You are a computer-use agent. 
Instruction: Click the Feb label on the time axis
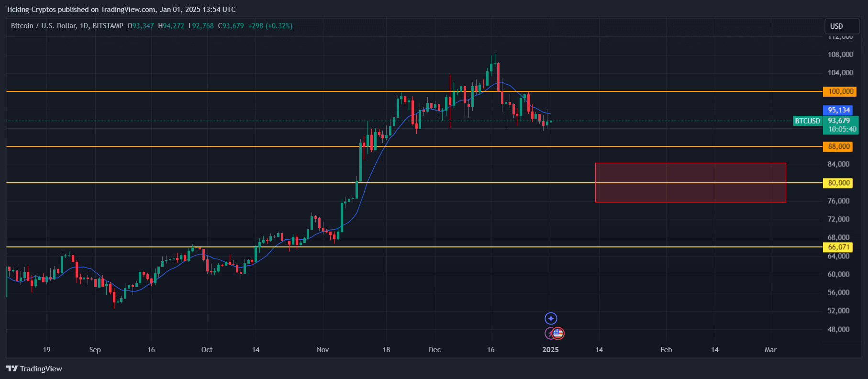[x=666, y=350]
